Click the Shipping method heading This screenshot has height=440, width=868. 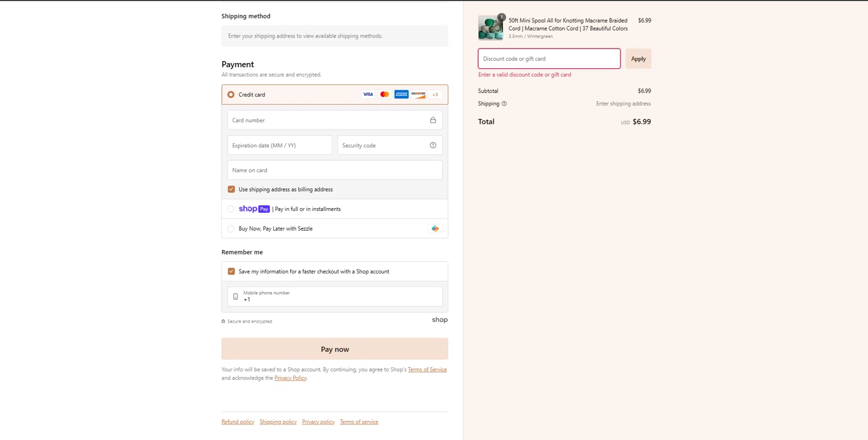click(246, 16)
